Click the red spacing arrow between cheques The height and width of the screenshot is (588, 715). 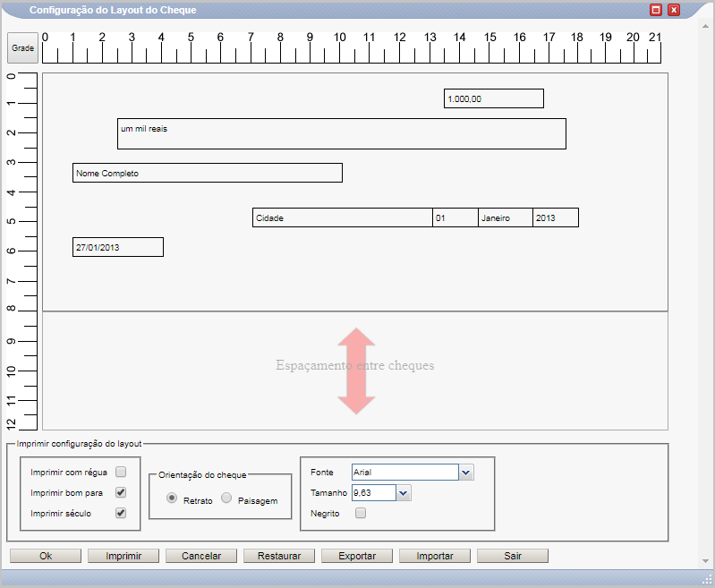356,371
